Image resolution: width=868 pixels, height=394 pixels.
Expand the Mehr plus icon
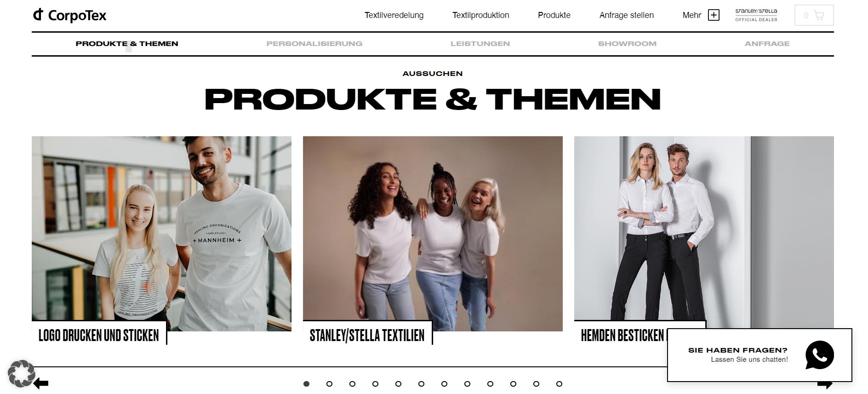(x=714, y=15)
